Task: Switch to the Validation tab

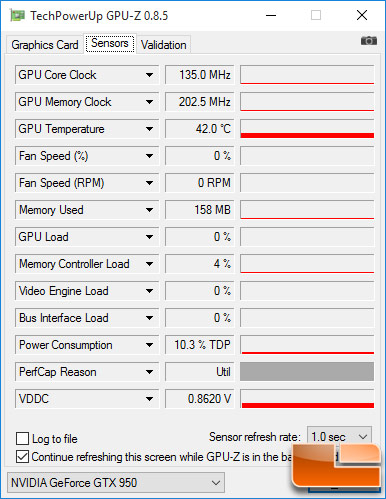Action: coord(163,45)
